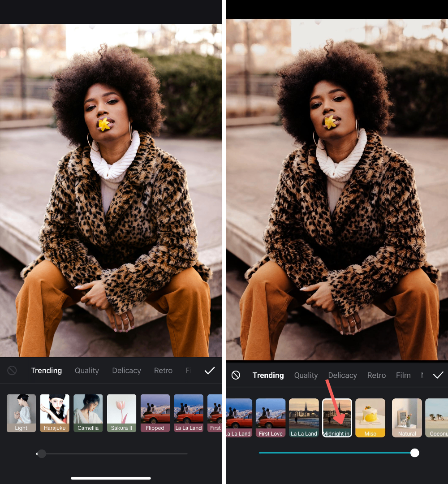The width and height of the screenshot is (448, 484).
Task: Apply green-labeled La La Land skyline filter
Action: 304,418
